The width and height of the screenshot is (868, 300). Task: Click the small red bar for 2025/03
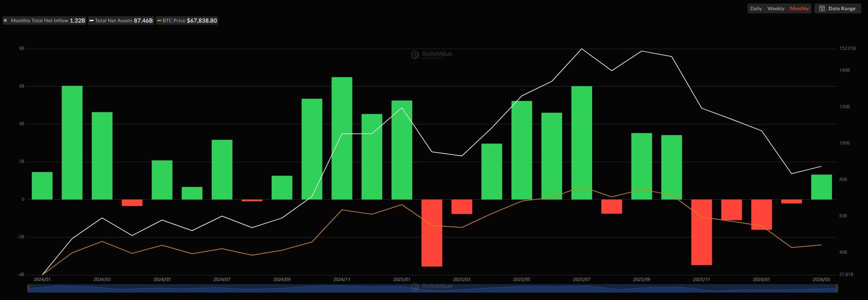tap(462, 207)
